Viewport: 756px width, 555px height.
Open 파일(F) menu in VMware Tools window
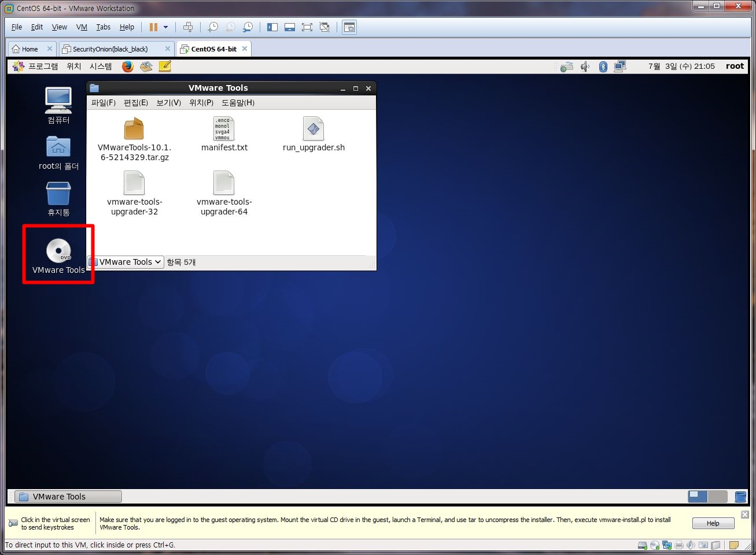pyautogui.click(x=104, y=102)
